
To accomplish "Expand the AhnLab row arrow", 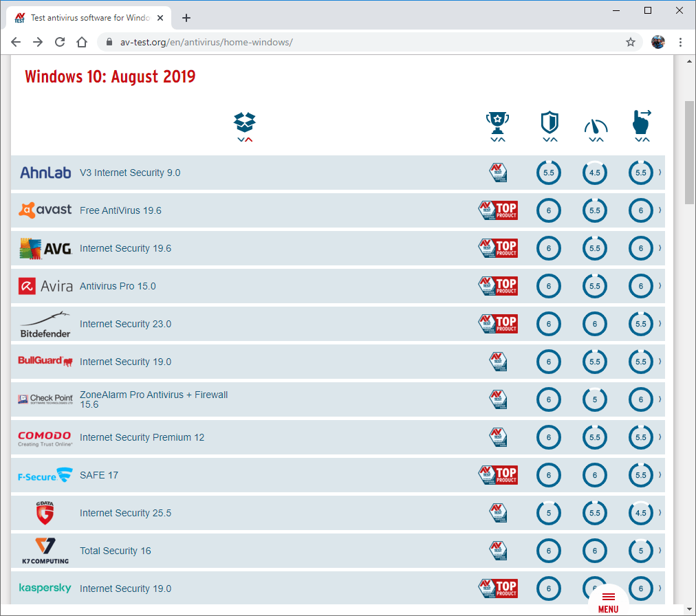I will [660, 172].
